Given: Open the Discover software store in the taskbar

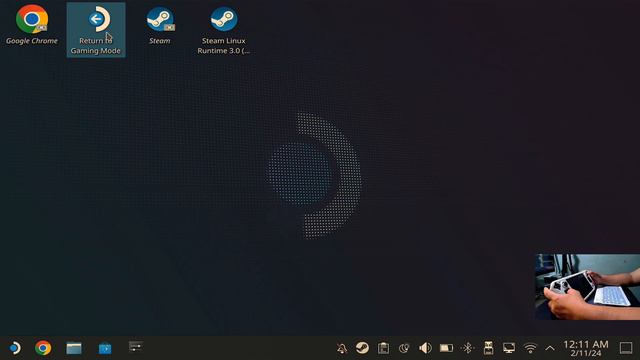Looking at the screenshot, I should click(x=105, y=349).
